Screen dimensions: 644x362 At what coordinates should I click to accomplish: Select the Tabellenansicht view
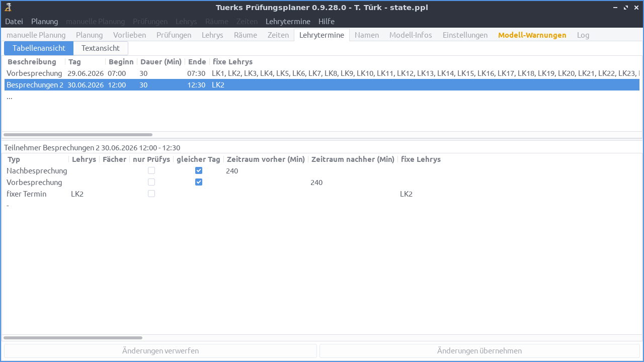click(x=38, y=48)
